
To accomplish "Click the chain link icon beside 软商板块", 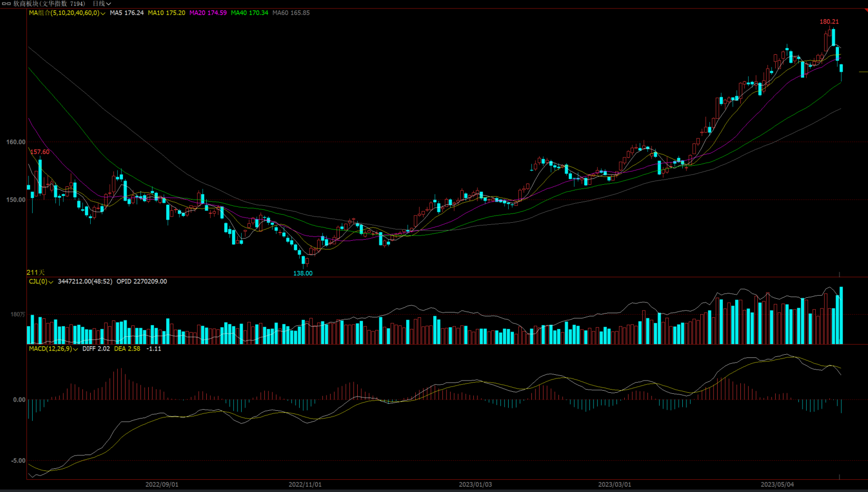I will point(6,4).
